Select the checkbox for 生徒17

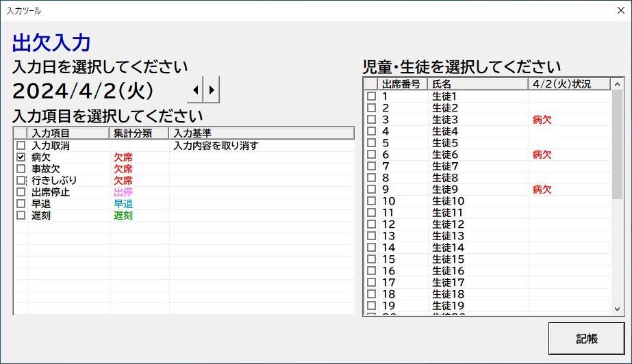click(372, 283)
